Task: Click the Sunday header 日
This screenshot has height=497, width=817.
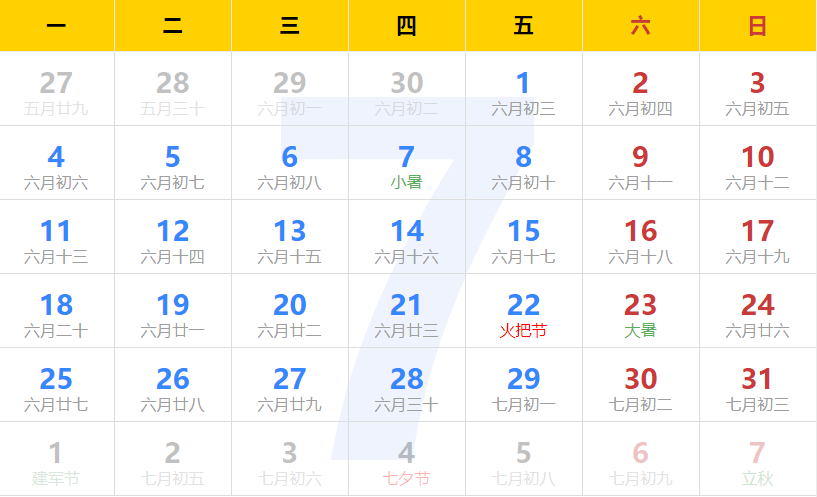Action: coord(758,26)
